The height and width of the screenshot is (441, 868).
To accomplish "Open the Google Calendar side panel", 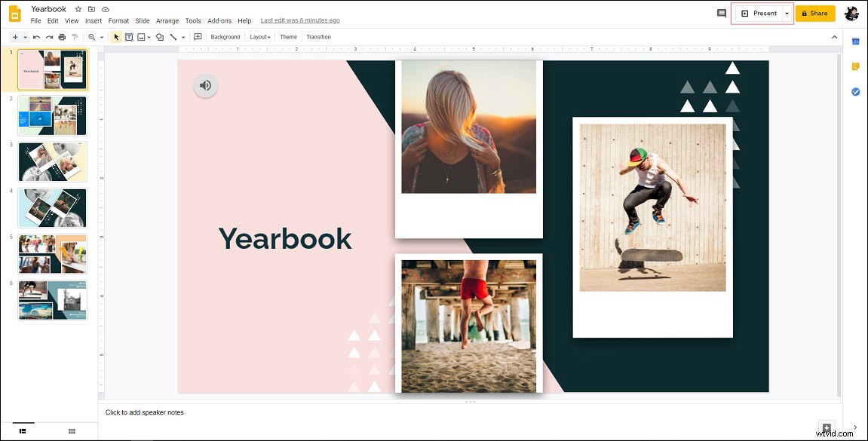I will coord(854,41).
